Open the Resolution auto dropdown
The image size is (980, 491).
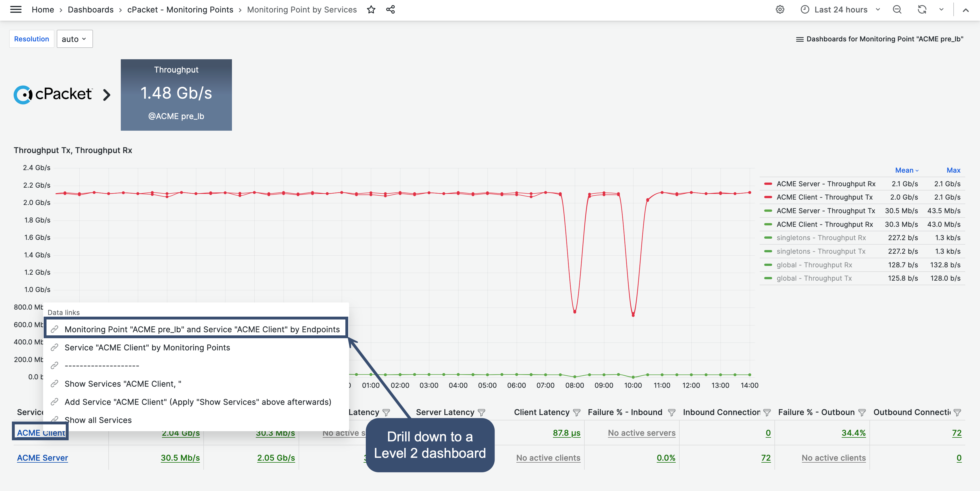pos(75,39)
